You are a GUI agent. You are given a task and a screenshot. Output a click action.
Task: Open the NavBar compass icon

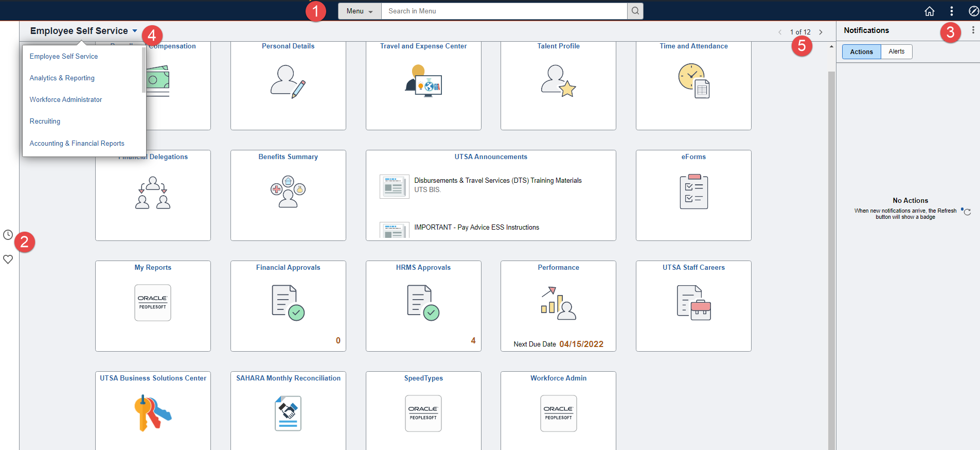[973, 11]
